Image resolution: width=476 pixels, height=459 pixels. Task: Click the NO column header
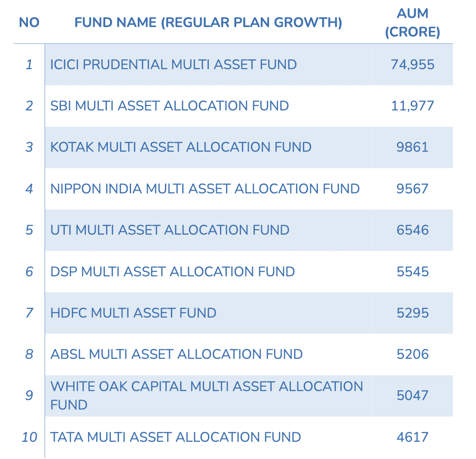pos(29,23)
